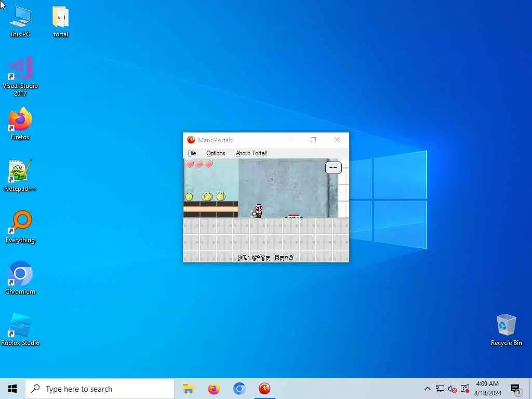
Task: Select the Everything search shortcut
Action: pos(20,227)
